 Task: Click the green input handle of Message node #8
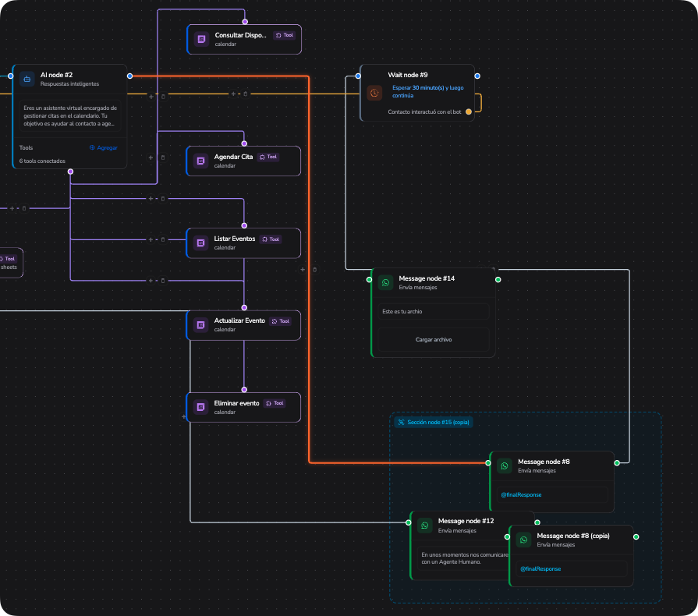pyautogui.click(x=488, y=463)
